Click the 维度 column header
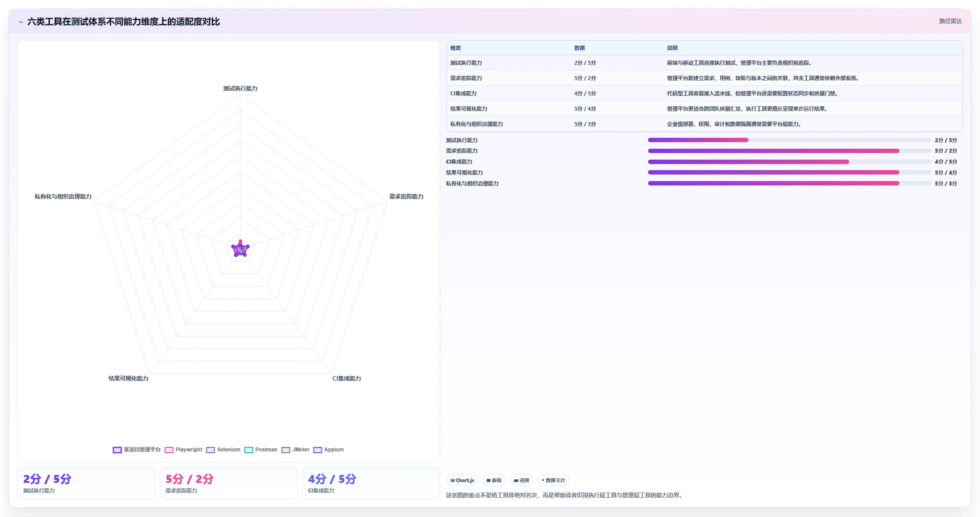This screenshot has width=980, height=517. [455, 48]
